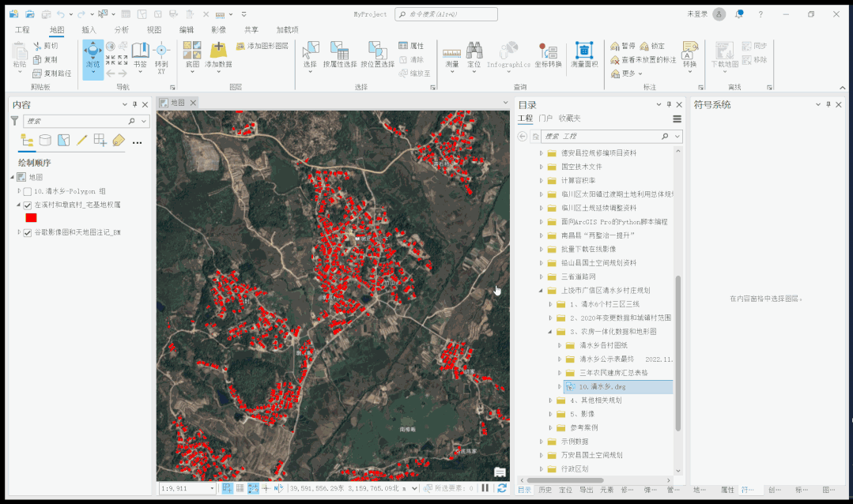Switch to 收藏夹 tab in Catalog pane
Viewport: 853px width, 504px height.
569,118
